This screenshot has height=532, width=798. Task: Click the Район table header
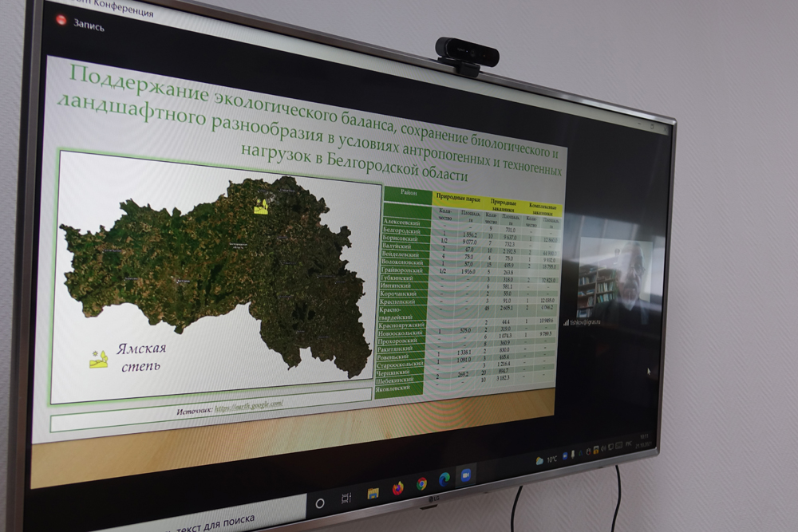click(408, 193)
